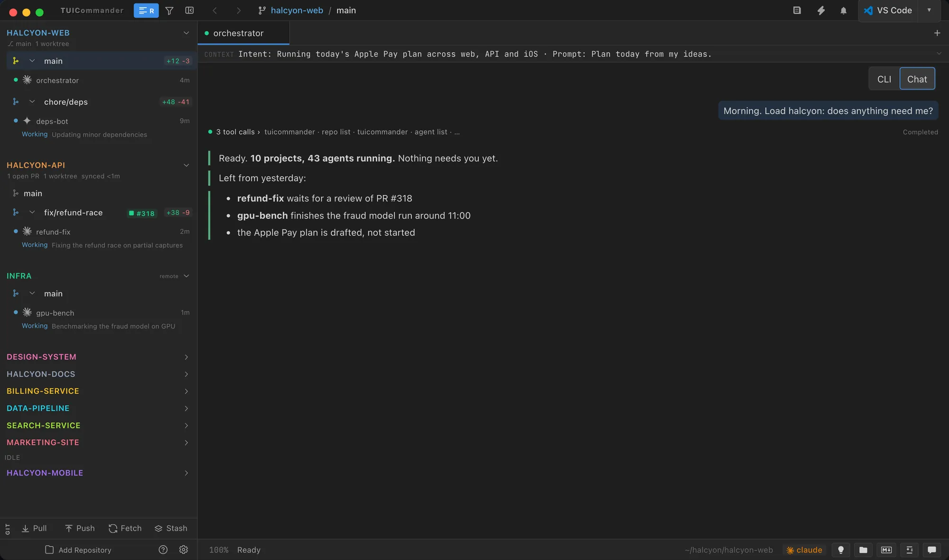Select the chore/deps branch row
The image size is (949, 560).
point(99,102)
